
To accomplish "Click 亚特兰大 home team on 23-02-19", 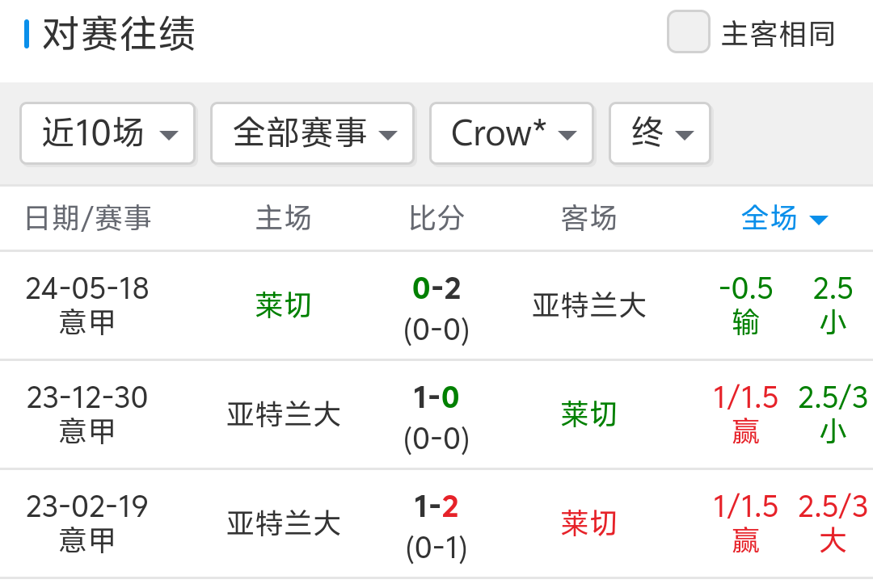I will click(283, 523).
